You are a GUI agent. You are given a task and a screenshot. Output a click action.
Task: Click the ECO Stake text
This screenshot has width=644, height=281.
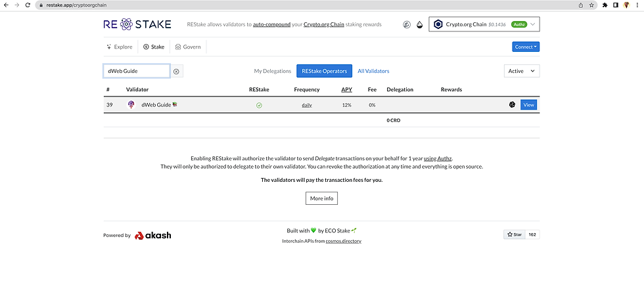(337, 230)
